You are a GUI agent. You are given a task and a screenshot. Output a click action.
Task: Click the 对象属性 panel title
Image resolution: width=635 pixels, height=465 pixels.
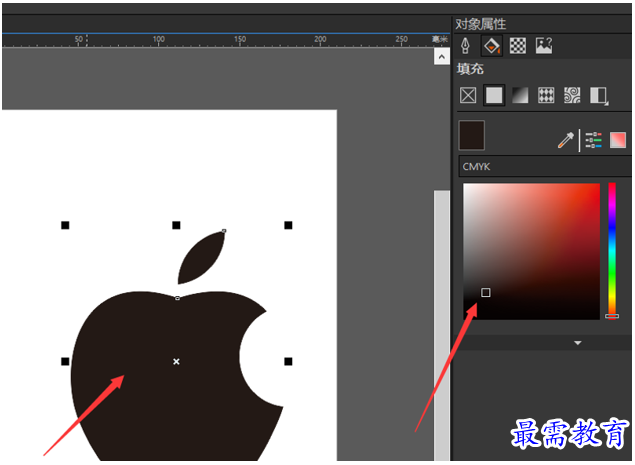coord(481,24)
